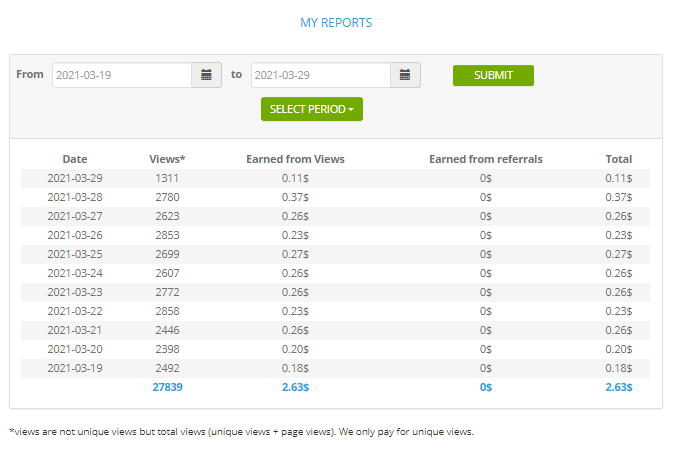
Task: Open the To date calendar picker
Action: click(405, 75)
